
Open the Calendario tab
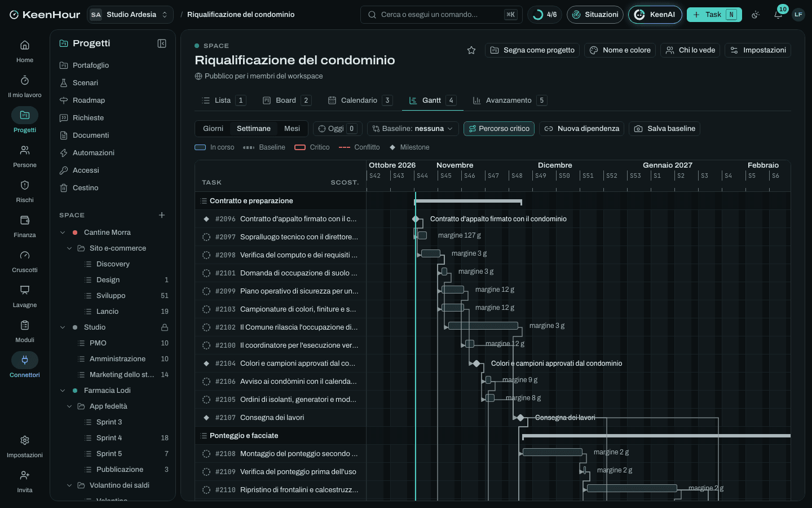pyautogui.click(x=360, y=100)
